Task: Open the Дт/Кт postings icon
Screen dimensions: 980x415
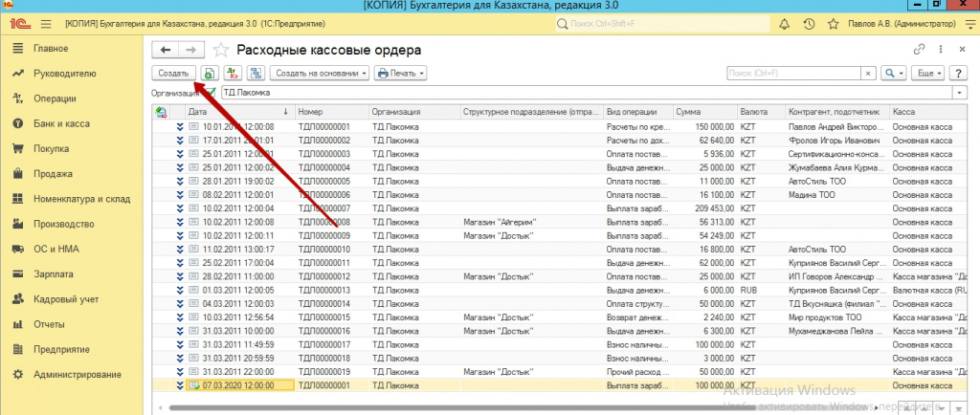Action: pos(233,73)
